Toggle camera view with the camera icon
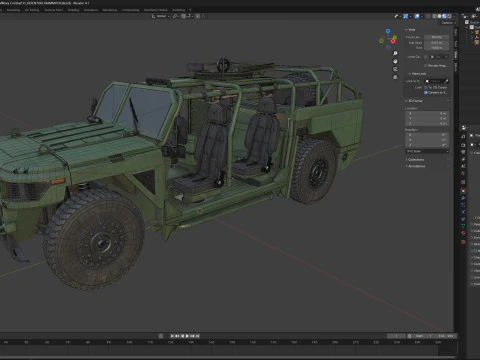Viewport: 480px width, 360px height. 395,69
